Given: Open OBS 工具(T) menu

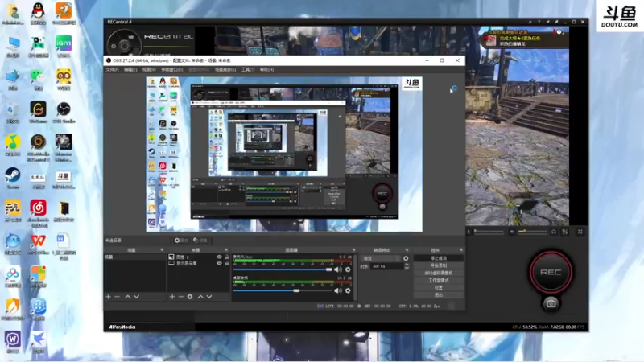Looking at the screenshot, I should 248,70.
